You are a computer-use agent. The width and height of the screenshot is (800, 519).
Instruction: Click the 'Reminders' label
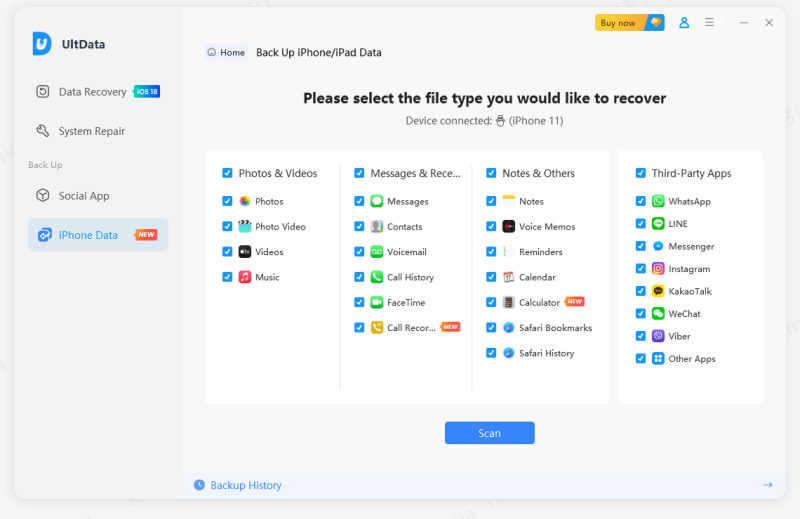[x=540, y=252]
